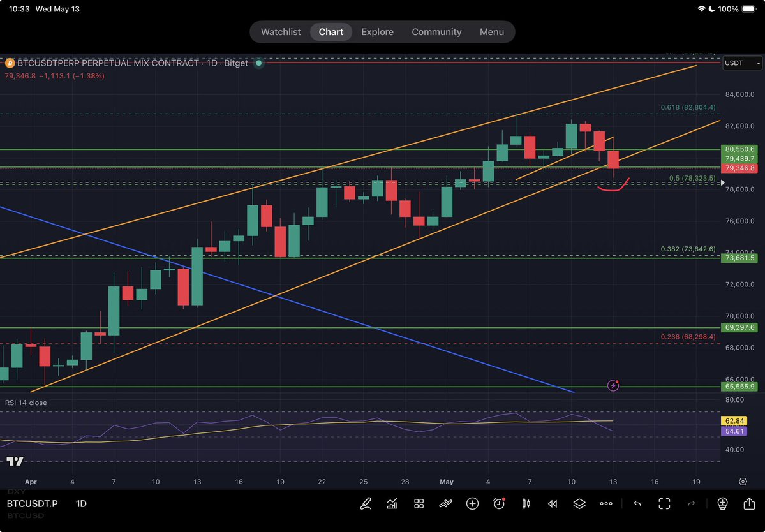Tap the 10:33 clock in status bar
The image size is (765, 532).
coord(19,9)
